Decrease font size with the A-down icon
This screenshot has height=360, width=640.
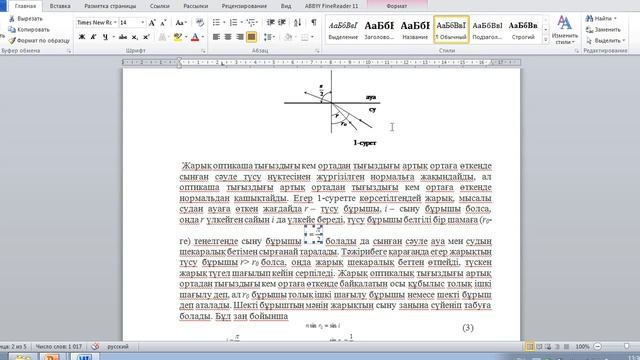[163, 23]
